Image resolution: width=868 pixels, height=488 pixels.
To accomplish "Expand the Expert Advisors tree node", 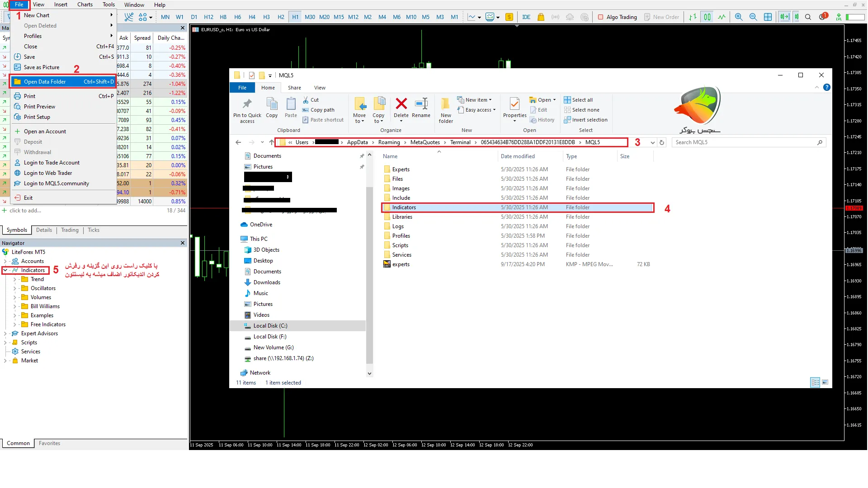I will coord(5,334).
